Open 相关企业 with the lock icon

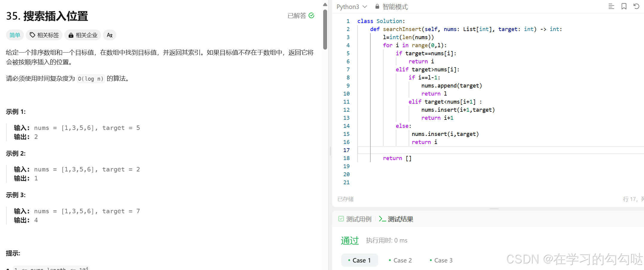[x=71, y=35]
